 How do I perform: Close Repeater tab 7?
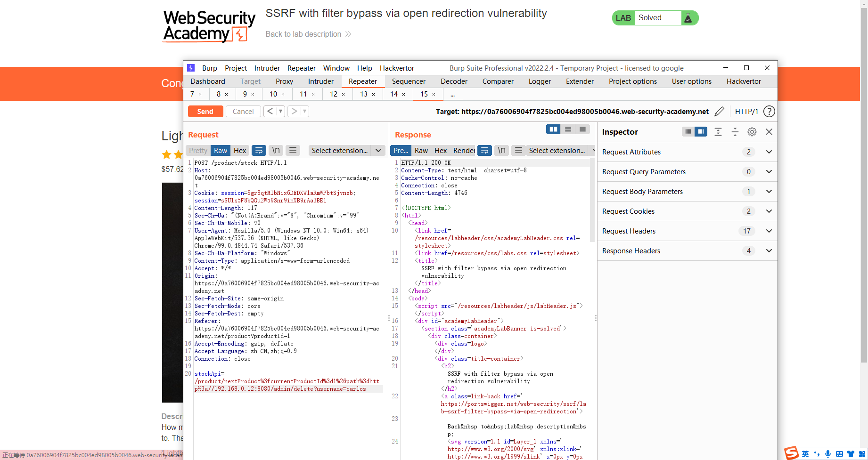pos(200,95)
